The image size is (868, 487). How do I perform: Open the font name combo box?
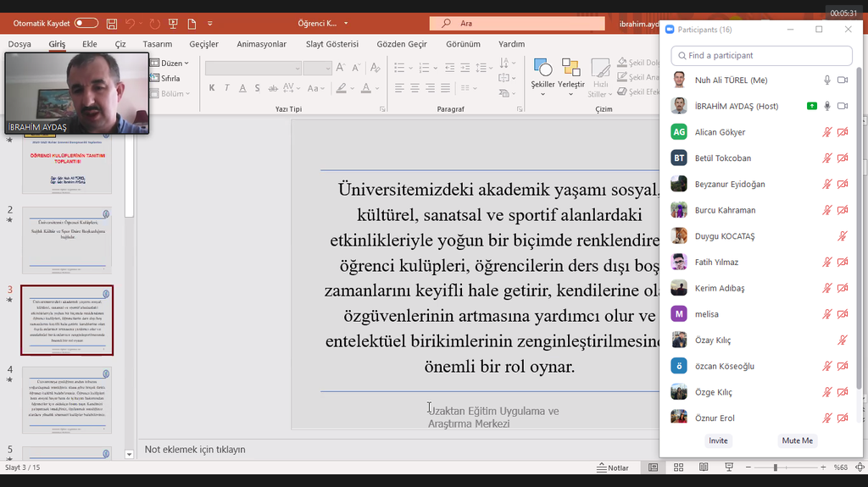(x=253, y=68)
